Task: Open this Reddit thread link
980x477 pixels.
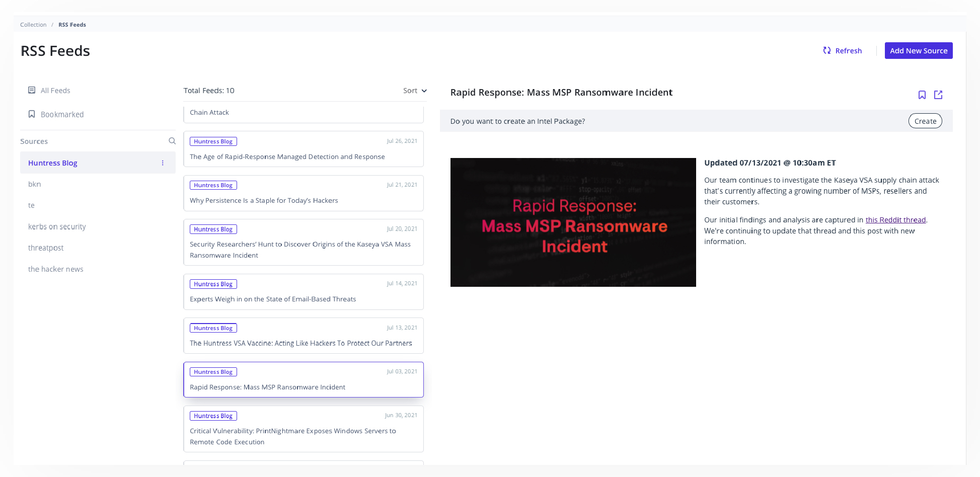Action: pos(895,220)
